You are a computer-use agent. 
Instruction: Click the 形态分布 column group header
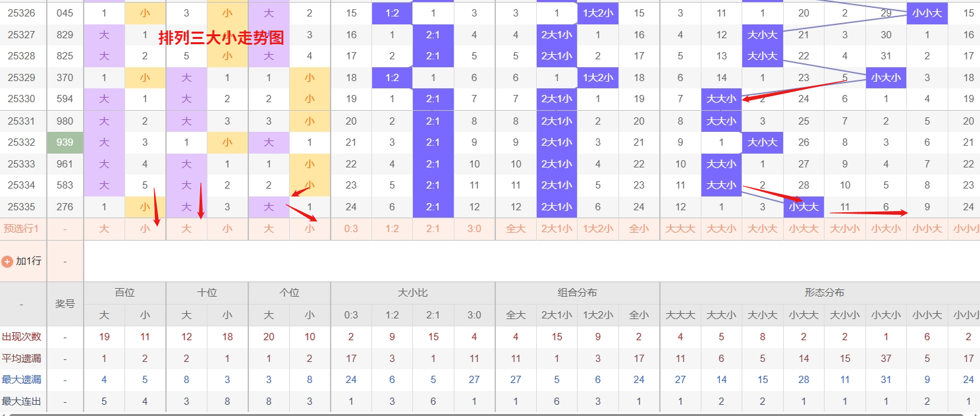(824, 293)
